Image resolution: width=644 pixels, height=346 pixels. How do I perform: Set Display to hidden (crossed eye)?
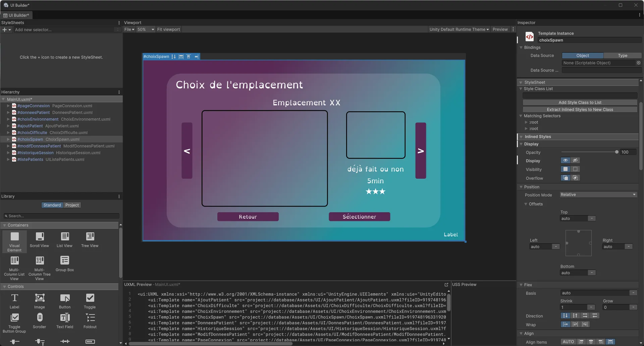(575, 161)
